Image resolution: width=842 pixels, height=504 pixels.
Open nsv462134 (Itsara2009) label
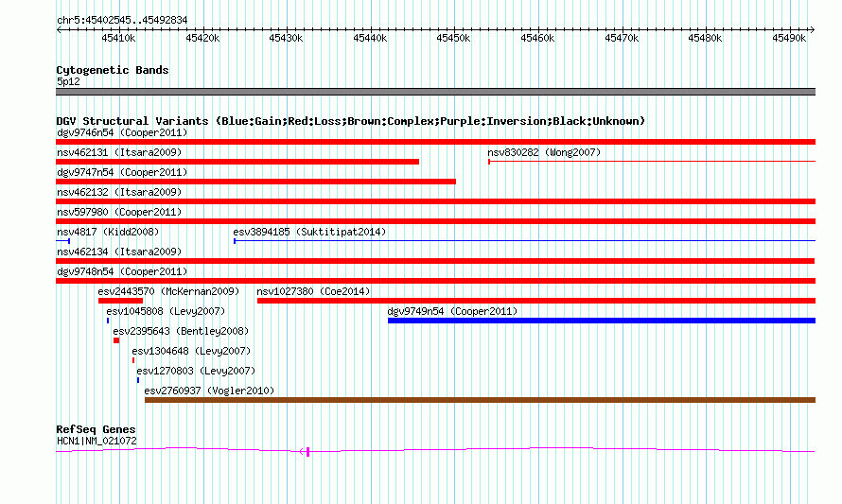[x=119, y=252]
